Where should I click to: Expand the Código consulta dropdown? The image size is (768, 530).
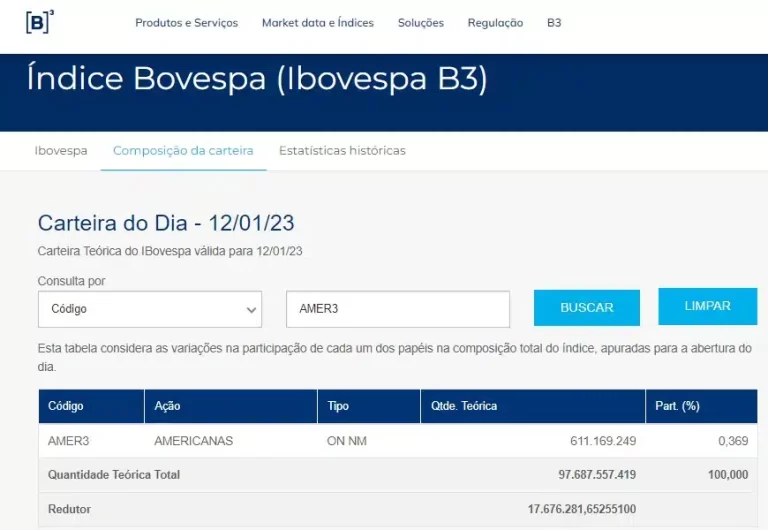click(150, 309)
